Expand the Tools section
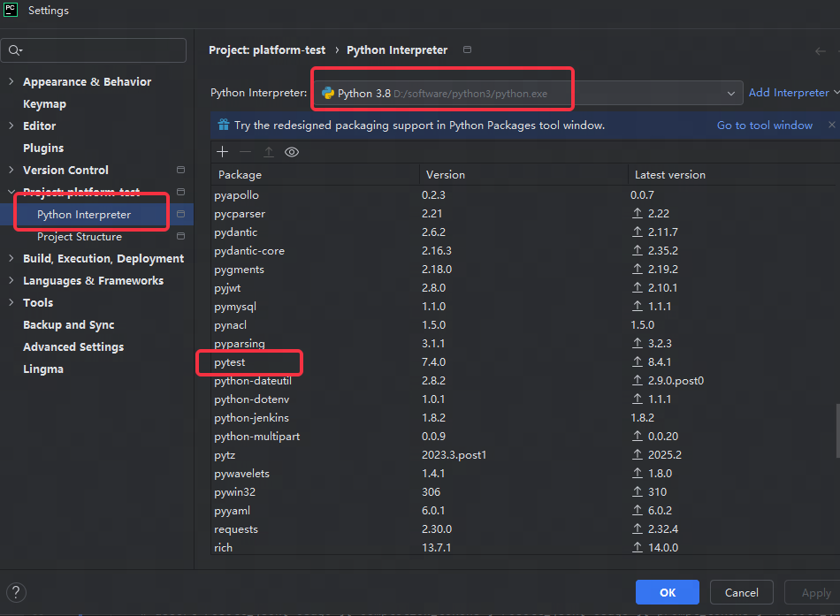840x616 pixels. point(11,302)
